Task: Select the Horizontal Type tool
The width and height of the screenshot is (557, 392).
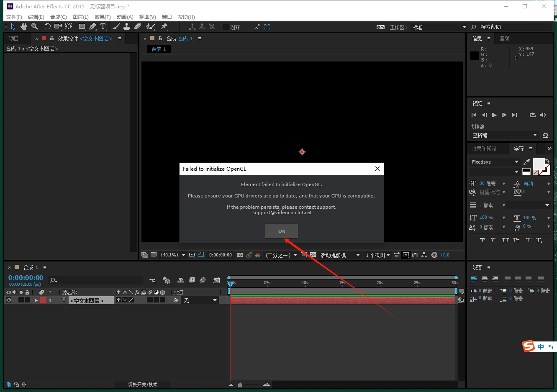Action: (x=103, y=27)
